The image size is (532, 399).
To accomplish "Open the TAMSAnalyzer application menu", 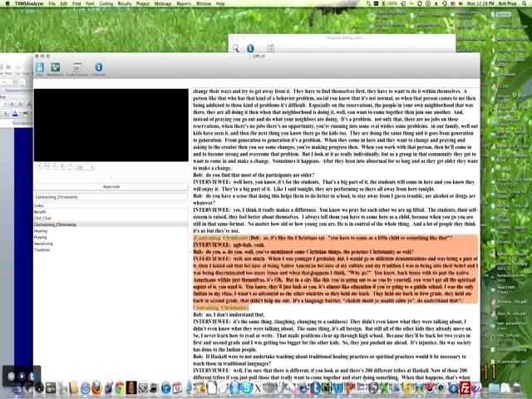I will click(29, 3).
